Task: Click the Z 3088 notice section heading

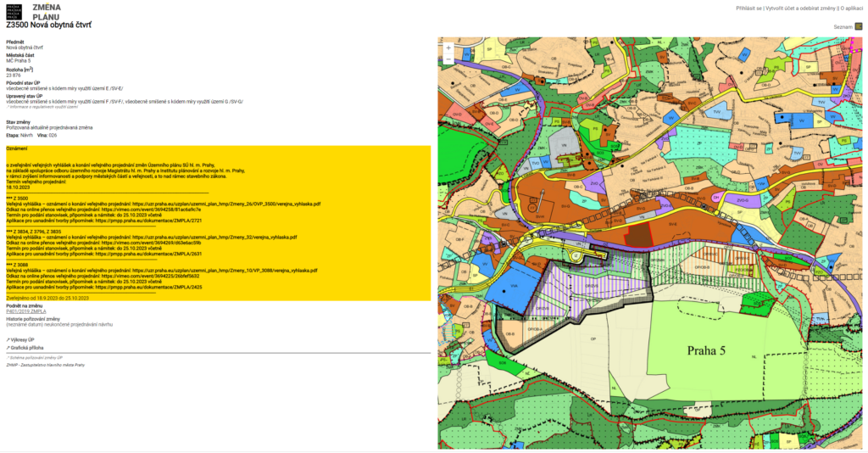Action: pos(15,264)
